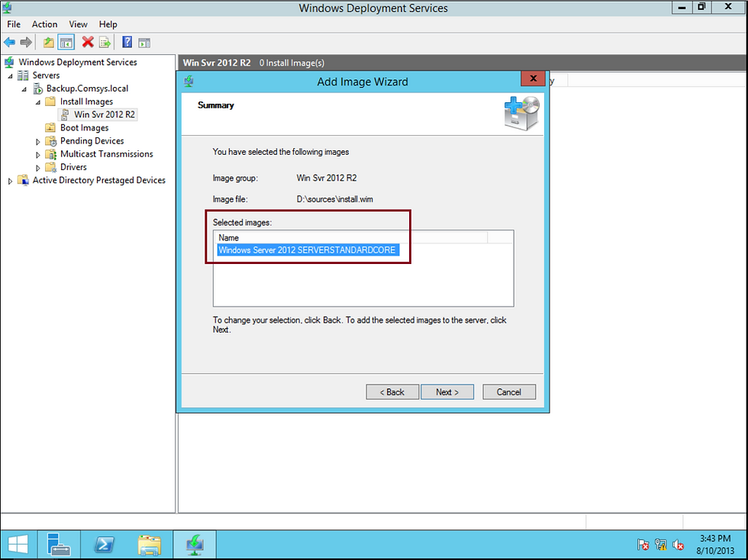The height and width of the screenshot is (560, 748).
Task: Click the Image group value text
Action: [327, 178]
